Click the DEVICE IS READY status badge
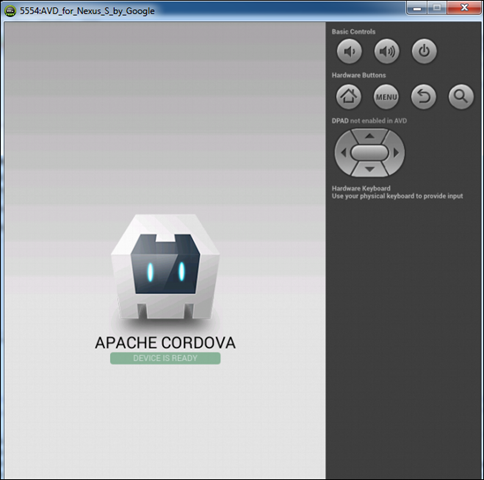This screenshot has height=480, width=484. 165,358
